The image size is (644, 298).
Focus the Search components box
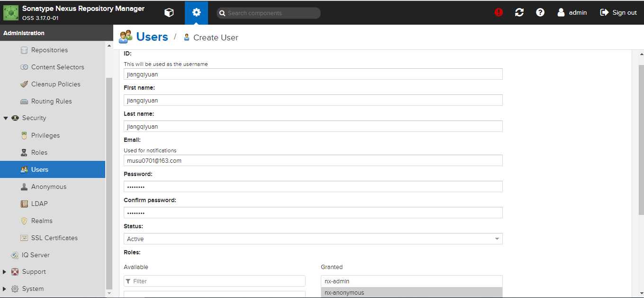coord(269,13)
